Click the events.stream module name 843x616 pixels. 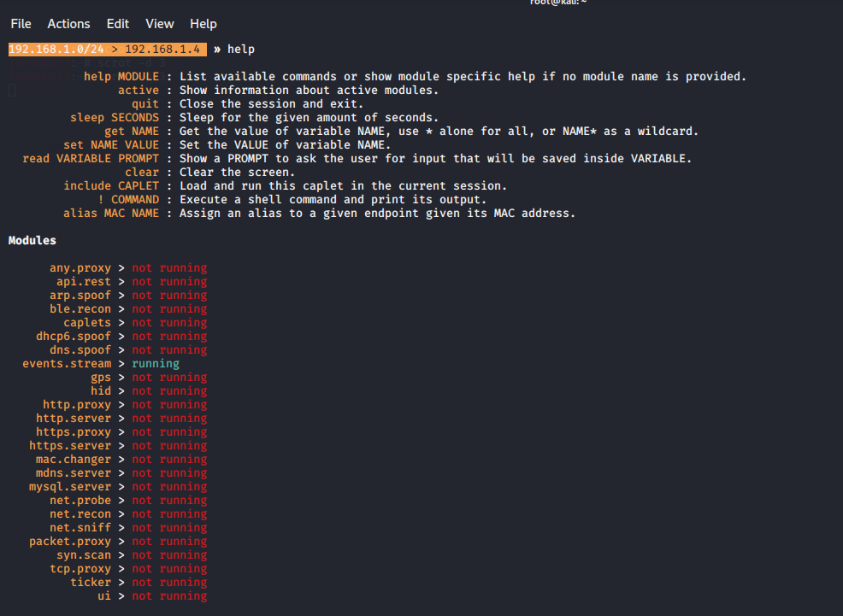click(x=67, y=364)
